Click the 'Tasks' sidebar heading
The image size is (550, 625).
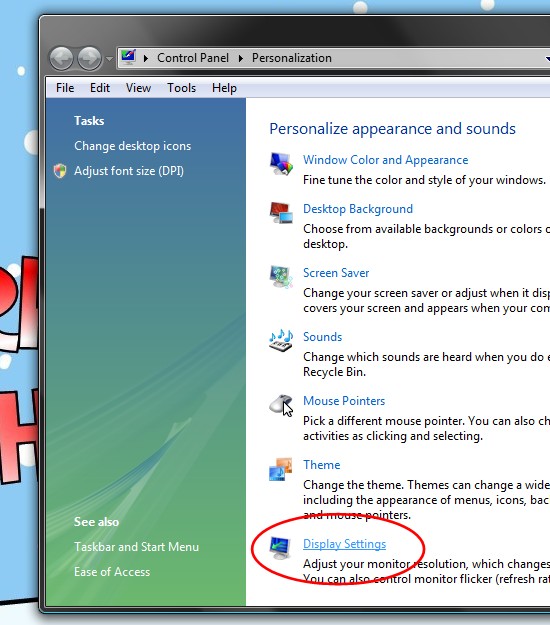coord(89,121)
